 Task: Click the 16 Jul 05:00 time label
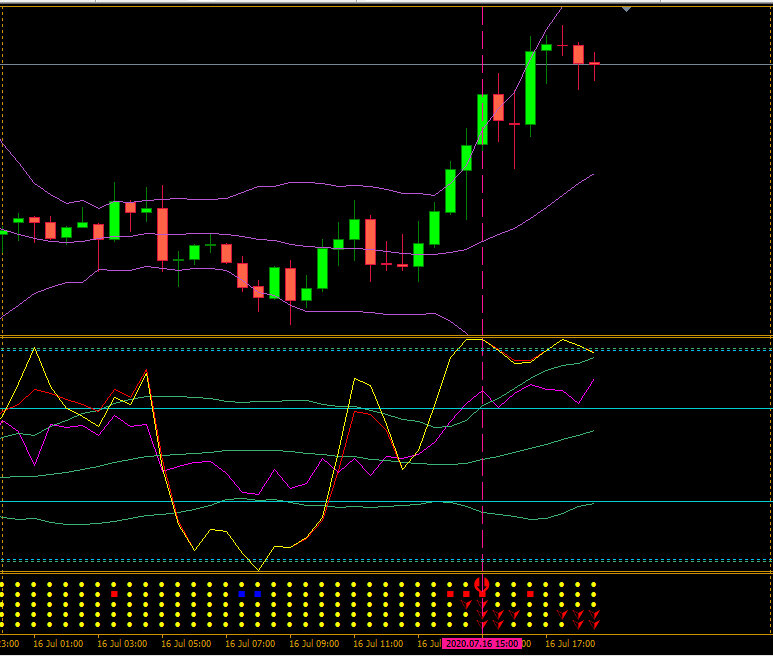[x=186, y=644]
